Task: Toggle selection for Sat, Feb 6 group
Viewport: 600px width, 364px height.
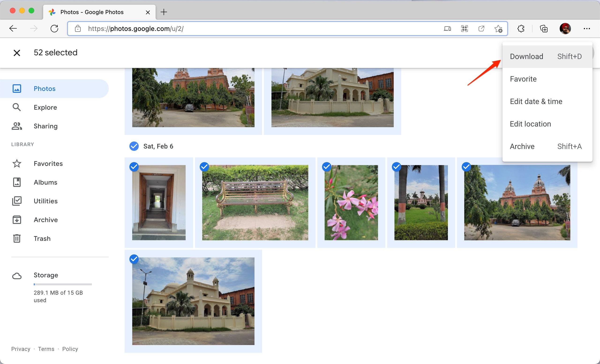Action: (134, 146)
